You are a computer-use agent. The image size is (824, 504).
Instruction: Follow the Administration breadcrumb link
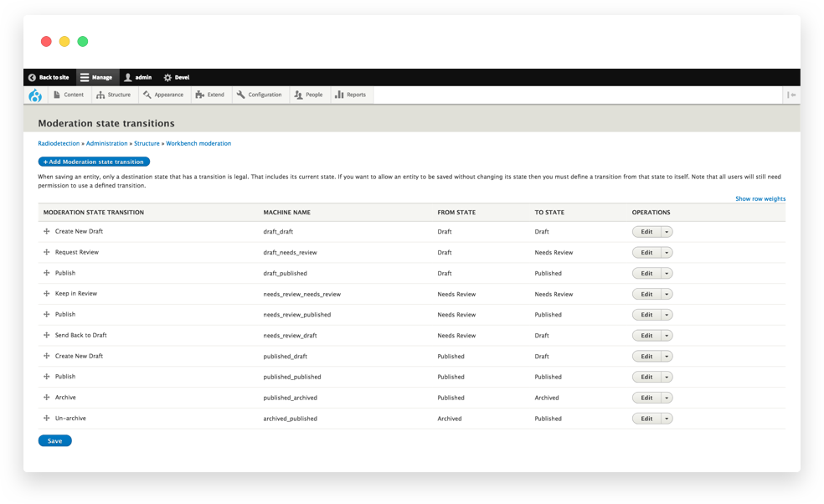(106, 143)
